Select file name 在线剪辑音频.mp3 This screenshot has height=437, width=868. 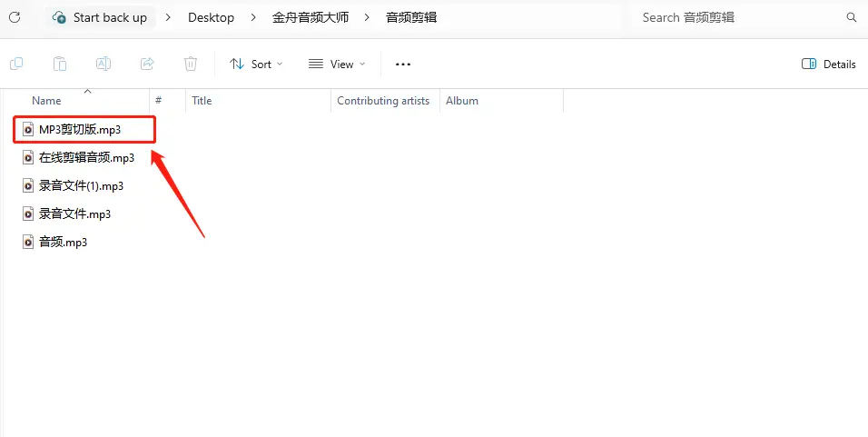[x=87, y=158]
